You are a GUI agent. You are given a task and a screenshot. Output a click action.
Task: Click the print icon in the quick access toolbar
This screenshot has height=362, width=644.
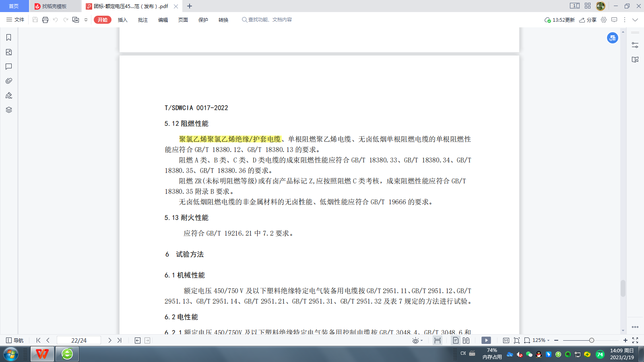pyautogui.click(x=45, y=19)
